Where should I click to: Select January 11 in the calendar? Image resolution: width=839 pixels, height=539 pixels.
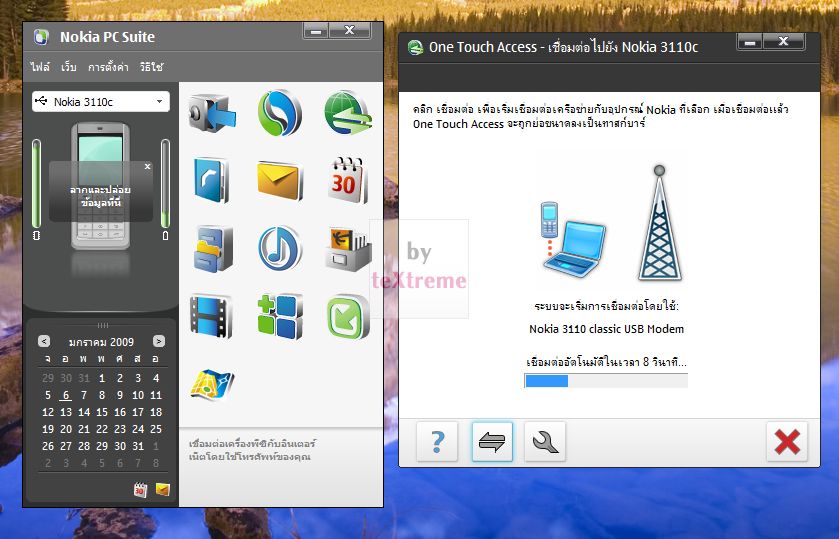click(156, 395)
